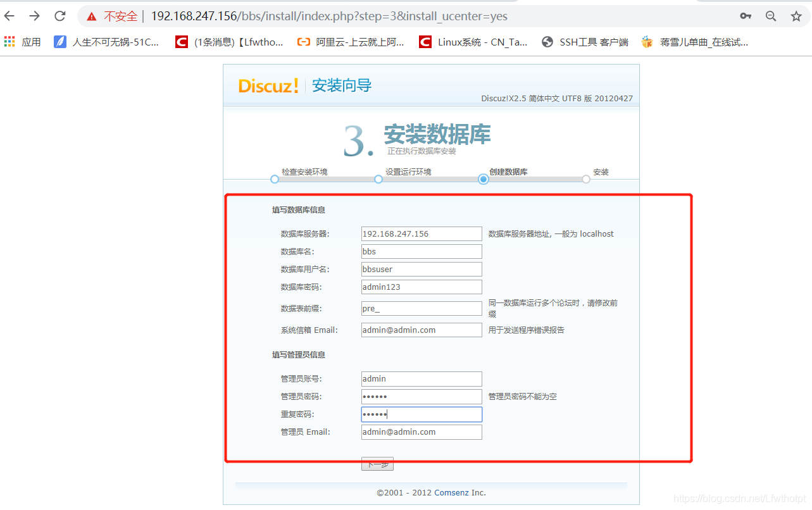This screenshot has height=510, width=812.
Task: Click the not-secure warning triangle icon
Action: (92, 16)
